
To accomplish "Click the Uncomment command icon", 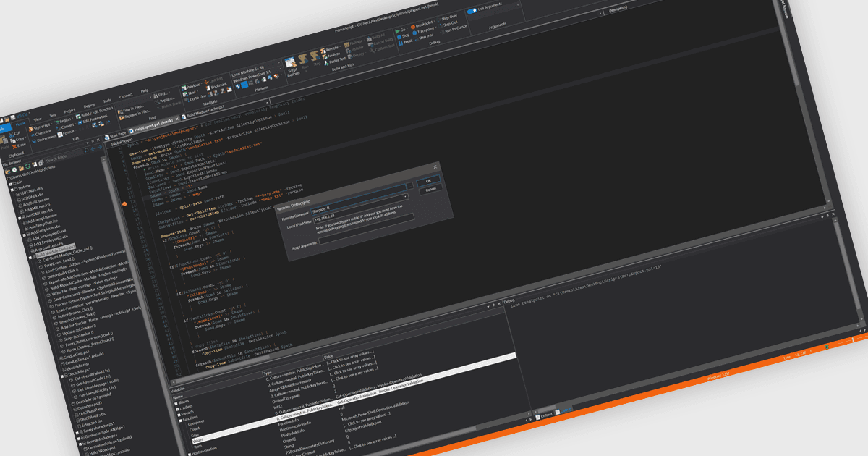I will point(34,141).
